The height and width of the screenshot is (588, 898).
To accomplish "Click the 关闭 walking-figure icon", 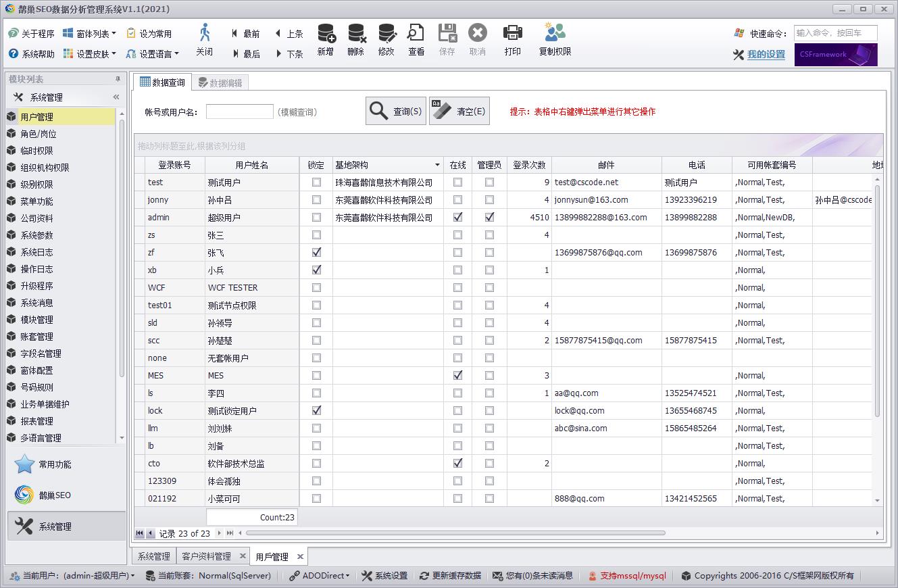I will click(x=205, y=34).
